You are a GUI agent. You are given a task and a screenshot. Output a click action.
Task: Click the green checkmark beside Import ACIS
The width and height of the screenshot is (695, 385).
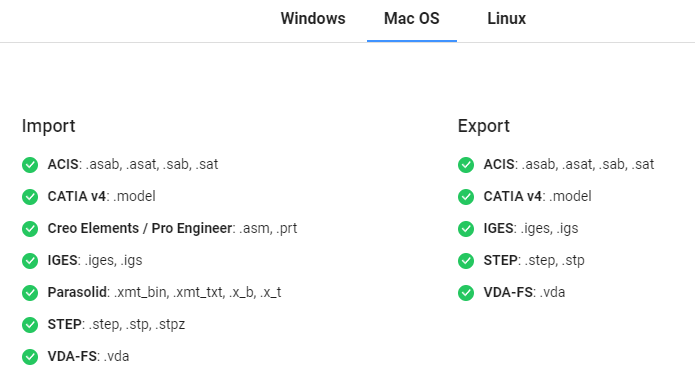pos(30,165)
